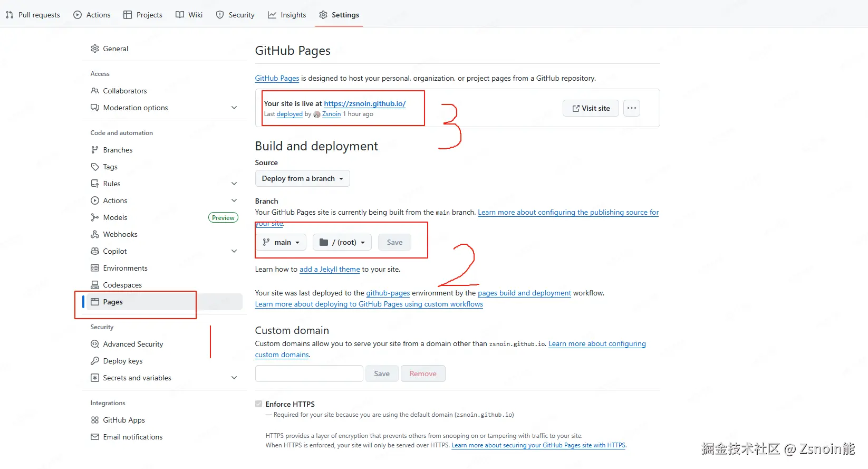Expand Secrets and variables chevron
This screenshot has height=469, width=868.
(234, 378)
